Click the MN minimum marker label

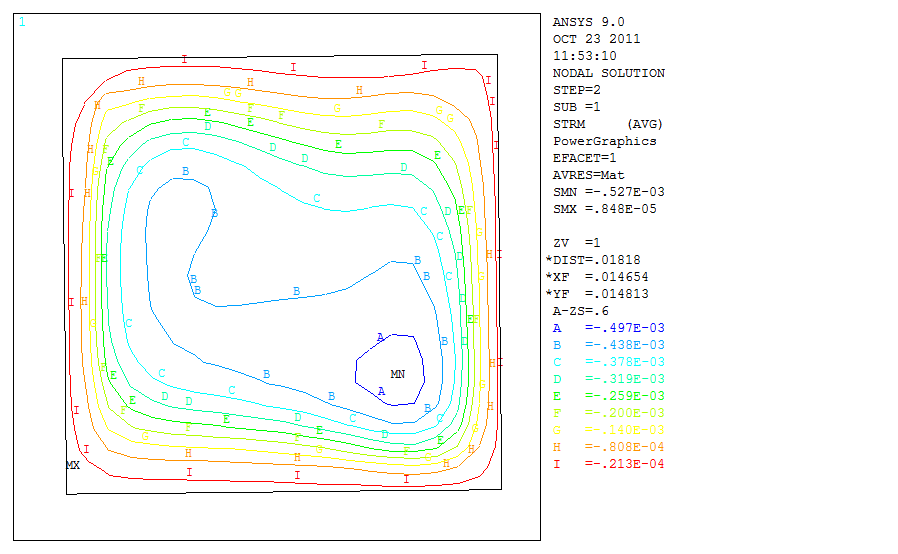point(397,374)
